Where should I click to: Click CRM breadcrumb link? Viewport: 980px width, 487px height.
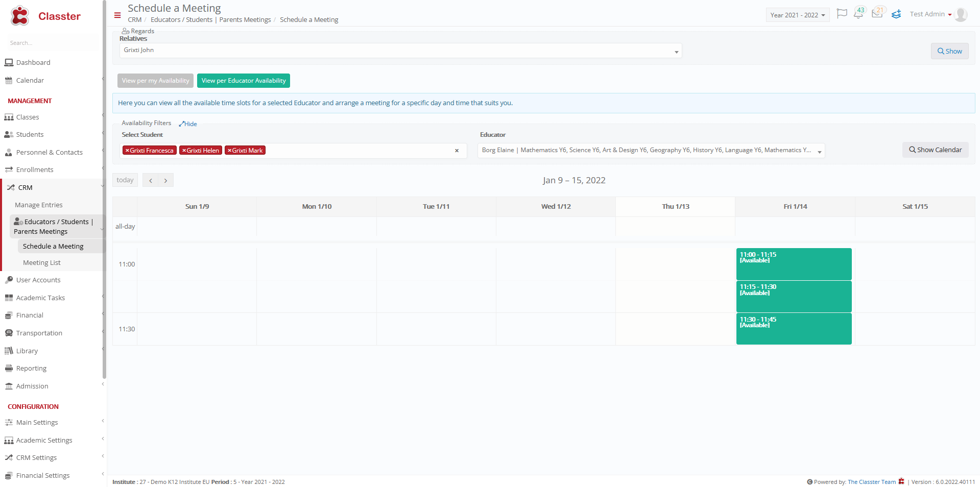pos(135,20)
